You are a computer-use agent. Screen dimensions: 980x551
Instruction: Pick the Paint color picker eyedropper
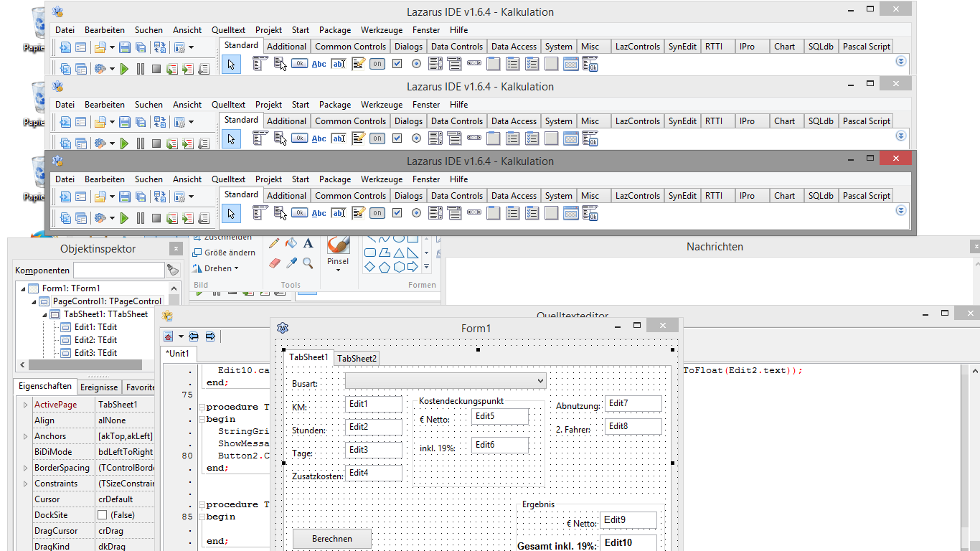[x=291, y=263]
